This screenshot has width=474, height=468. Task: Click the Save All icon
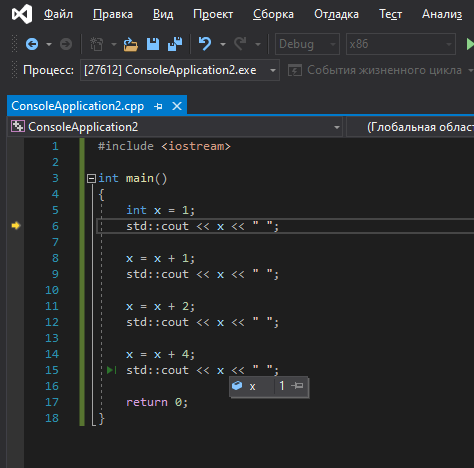(175, 44)
